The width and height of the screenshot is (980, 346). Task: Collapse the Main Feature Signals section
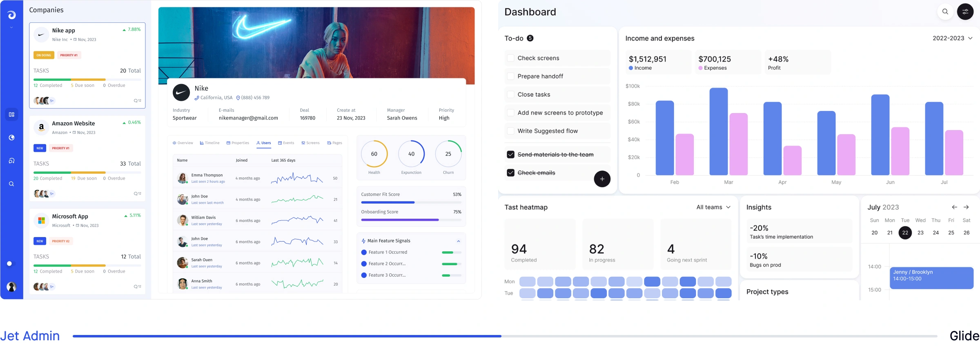click(459, 241)
